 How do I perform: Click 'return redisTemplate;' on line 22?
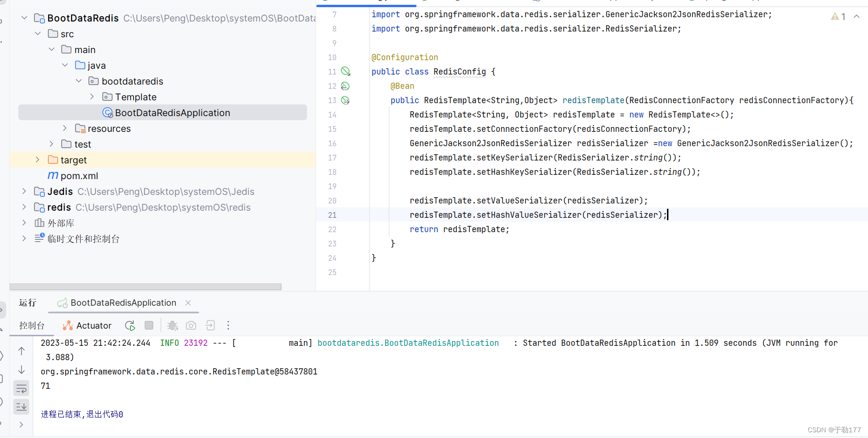tap(459, 229)
